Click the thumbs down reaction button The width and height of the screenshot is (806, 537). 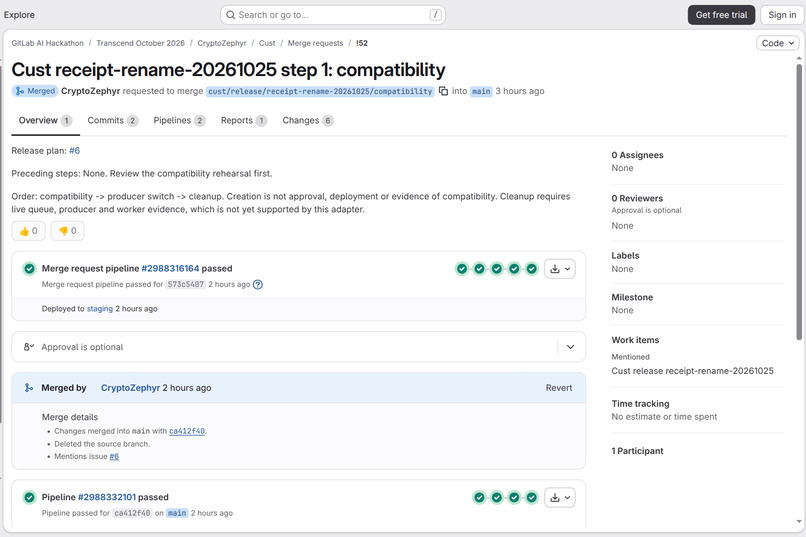(67, 231)
